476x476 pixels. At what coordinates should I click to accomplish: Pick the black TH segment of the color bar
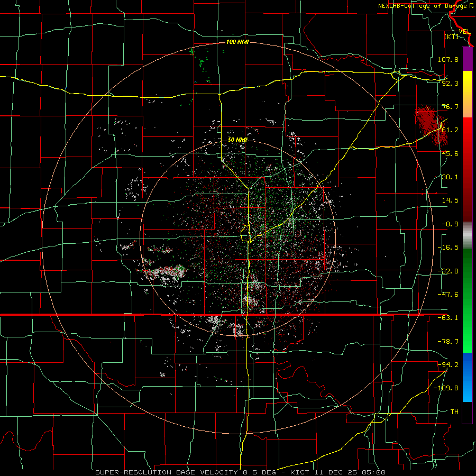pos(467,412)
